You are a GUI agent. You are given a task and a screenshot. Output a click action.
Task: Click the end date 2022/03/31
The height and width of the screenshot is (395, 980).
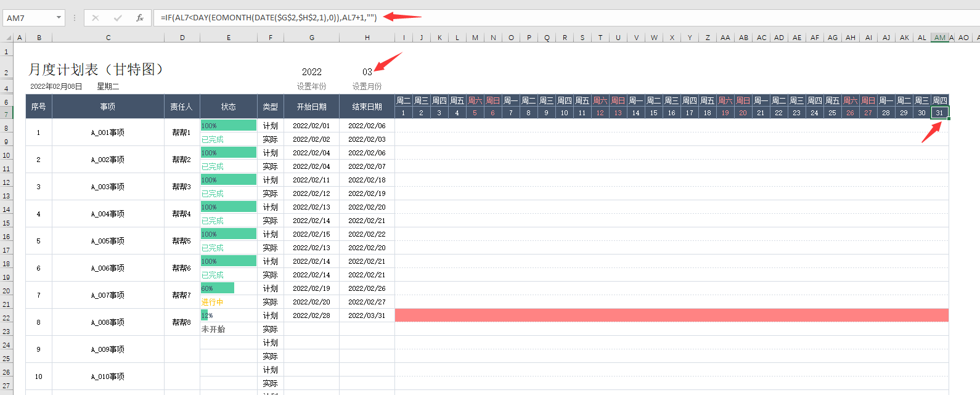pyautogui.click(x=367, y=316)
